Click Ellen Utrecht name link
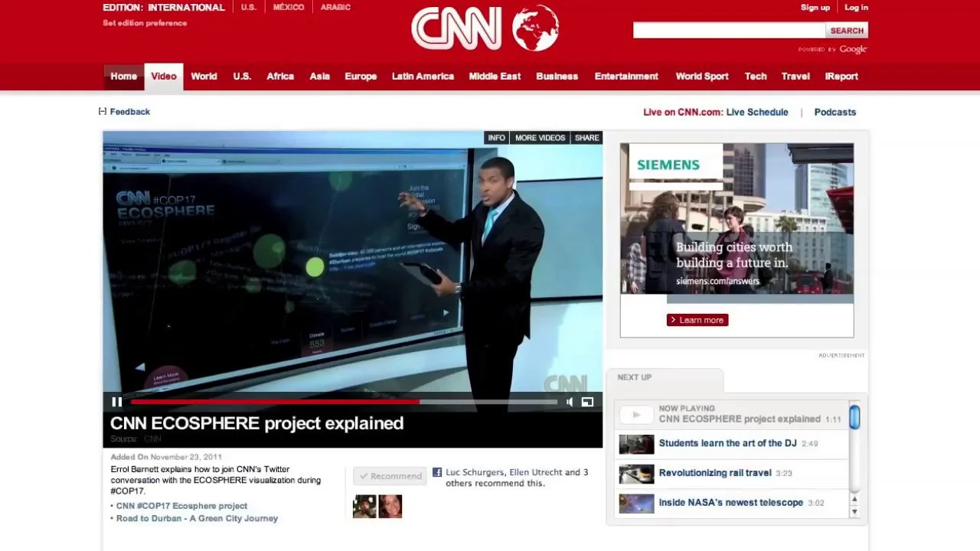Viewport: 980px width, 551px height. pyautogui.click(x=535, y=472)
